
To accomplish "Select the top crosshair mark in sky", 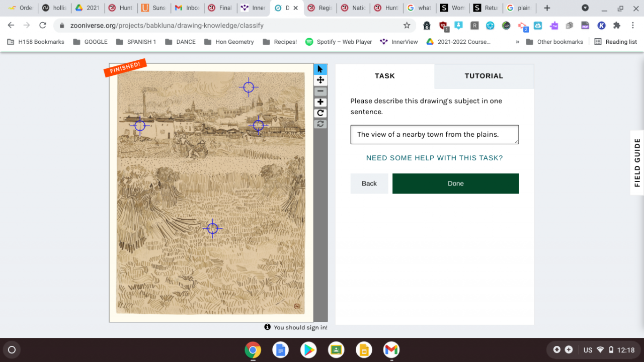I will pyautogui.click(x=249, y=87).
